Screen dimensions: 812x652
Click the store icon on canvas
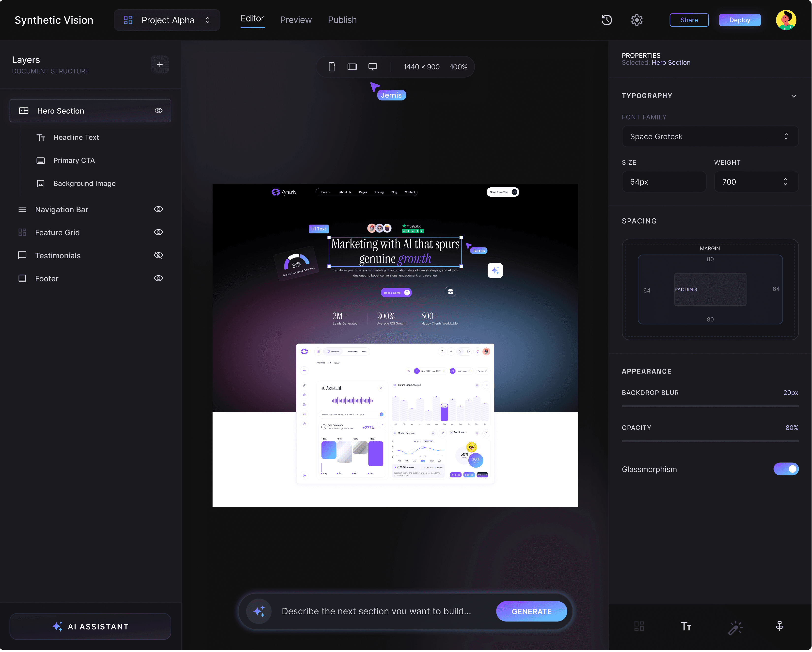pyautogui.click(x=450, y=292)
